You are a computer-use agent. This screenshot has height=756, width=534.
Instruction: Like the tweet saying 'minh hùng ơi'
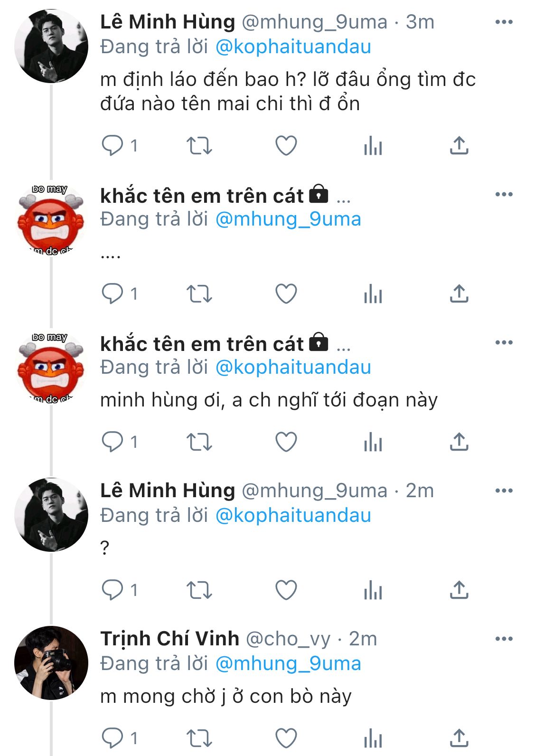(286, 442)
